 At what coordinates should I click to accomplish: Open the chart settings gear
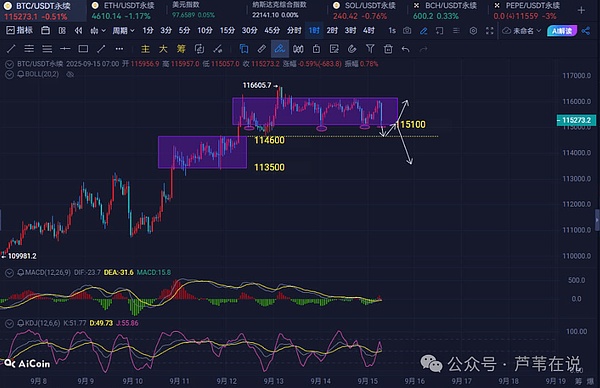(473, 31)
